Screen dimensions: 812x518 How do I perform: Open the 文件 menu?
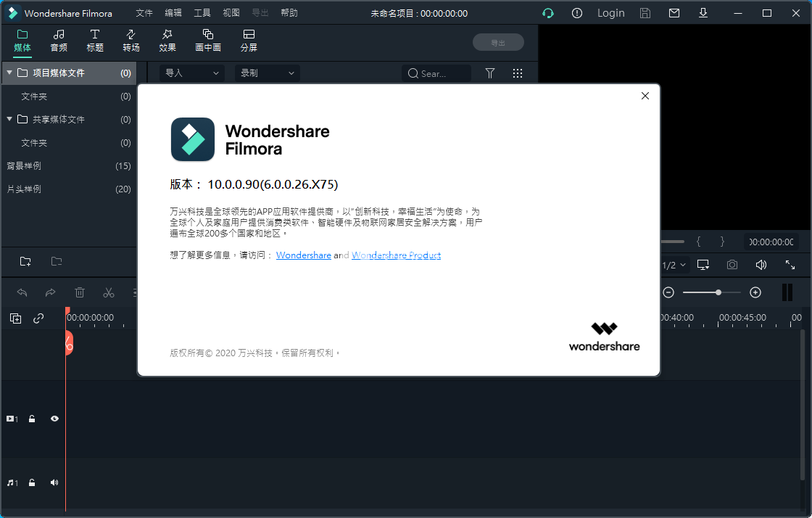point(144,13)
